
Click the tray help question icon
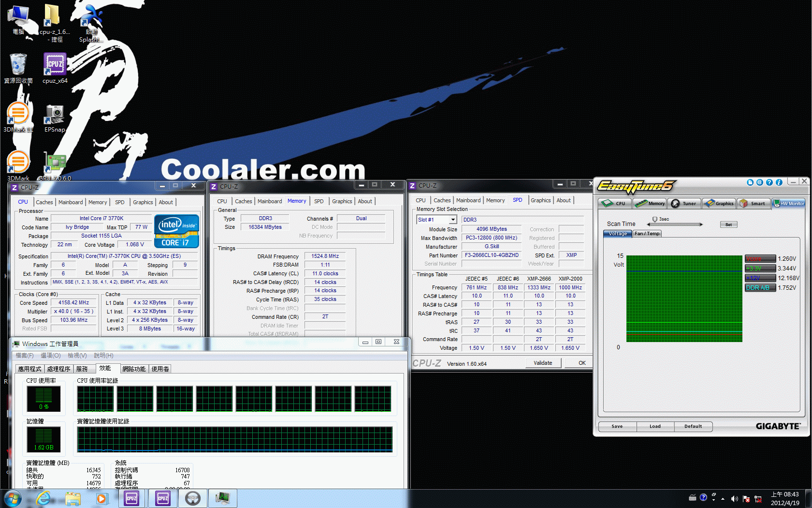tap(703, 497)
